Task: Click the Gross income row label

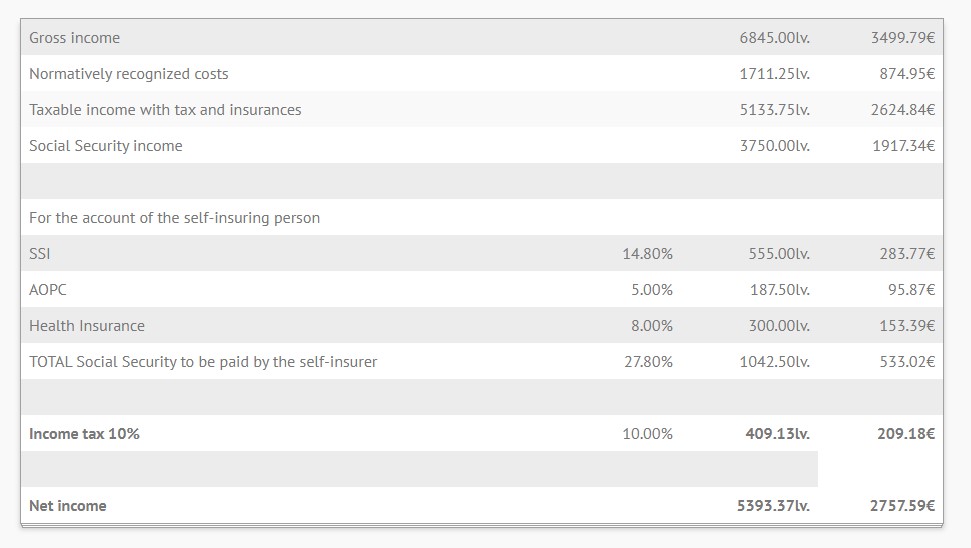Action: pyautogui.click(x=74, y=38)
